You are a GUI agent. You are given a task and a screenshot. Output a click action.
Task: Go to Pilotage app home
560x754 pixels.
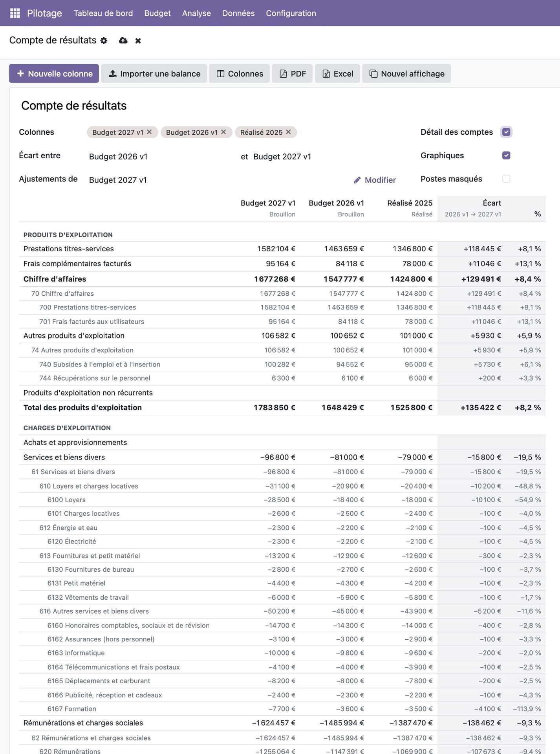44,13
